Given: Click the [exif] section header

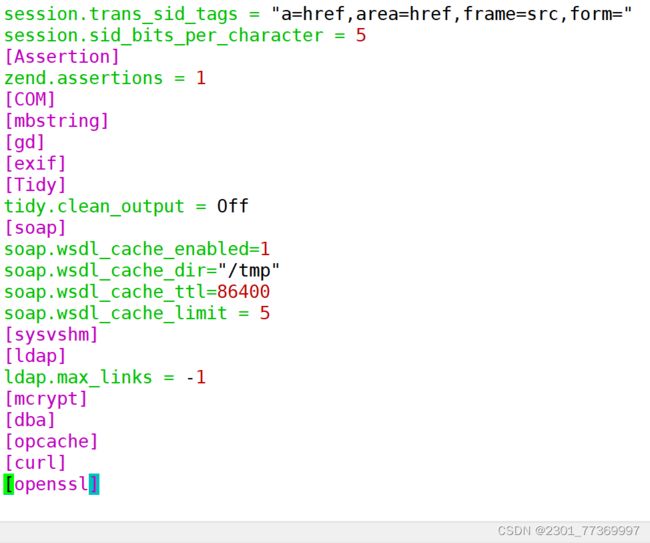Looking at the screenshot, I should [35, 164].
